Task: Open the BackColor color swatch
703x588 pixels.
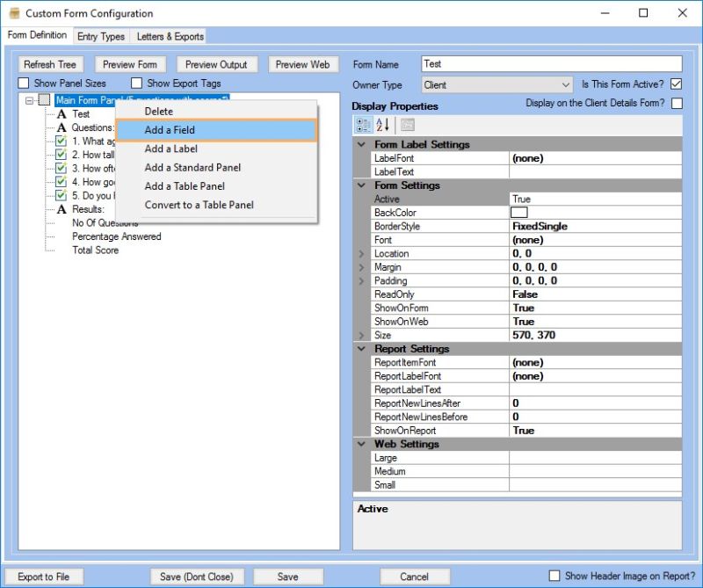Action: pos(521,213)
